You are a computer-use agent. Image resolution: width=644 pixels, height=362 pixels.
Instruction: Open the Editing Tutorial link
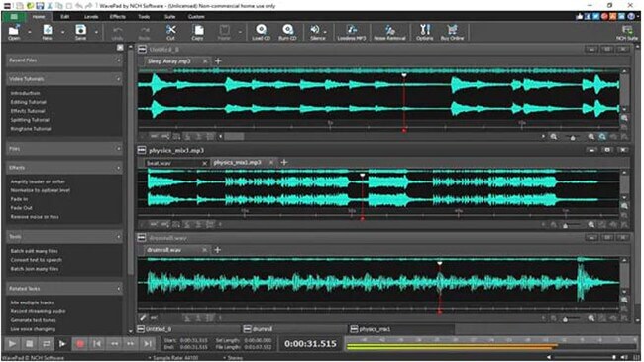point(29,102)
